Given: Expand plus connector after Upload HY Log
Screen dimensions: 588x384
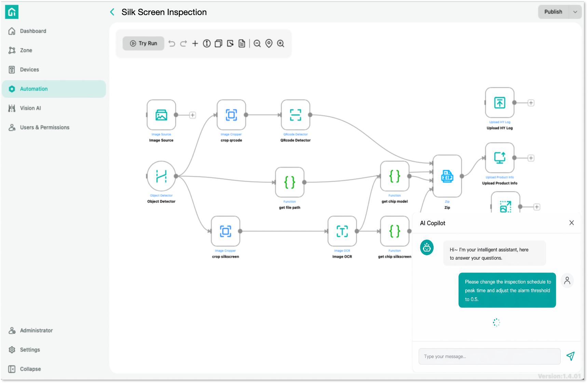Looking at the screenshot, I should [531, 103].
